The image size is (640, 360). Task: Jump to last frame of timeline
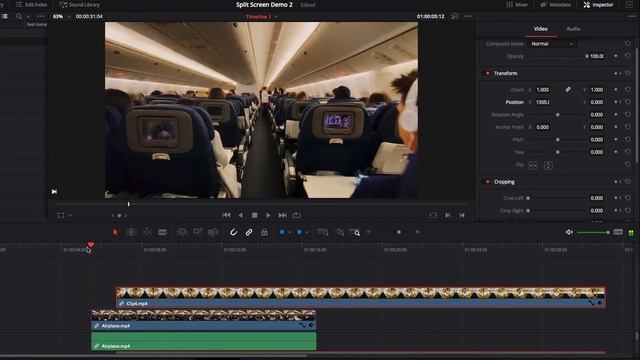point(282,215)
